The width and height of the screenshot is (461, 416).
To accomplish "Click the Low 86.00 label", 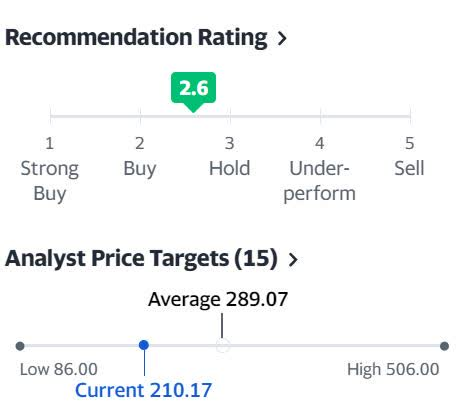I will coord(59,369).
